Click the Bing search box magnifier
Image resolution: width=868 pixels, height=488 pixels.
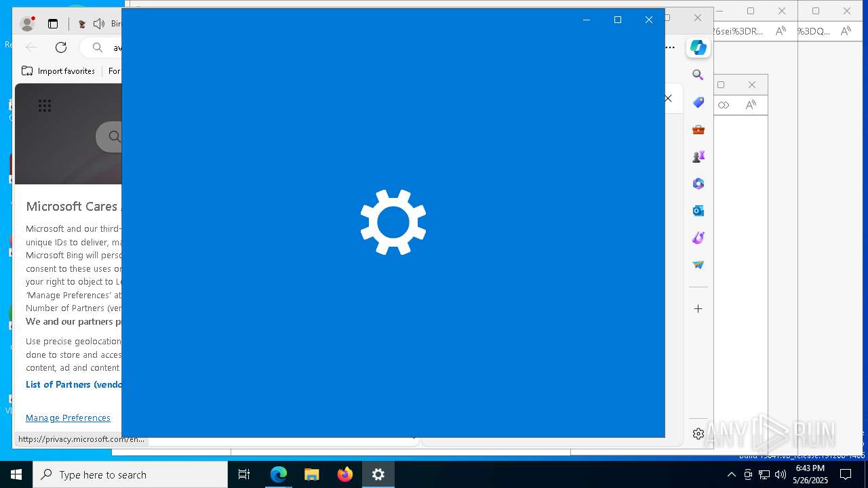114,137
